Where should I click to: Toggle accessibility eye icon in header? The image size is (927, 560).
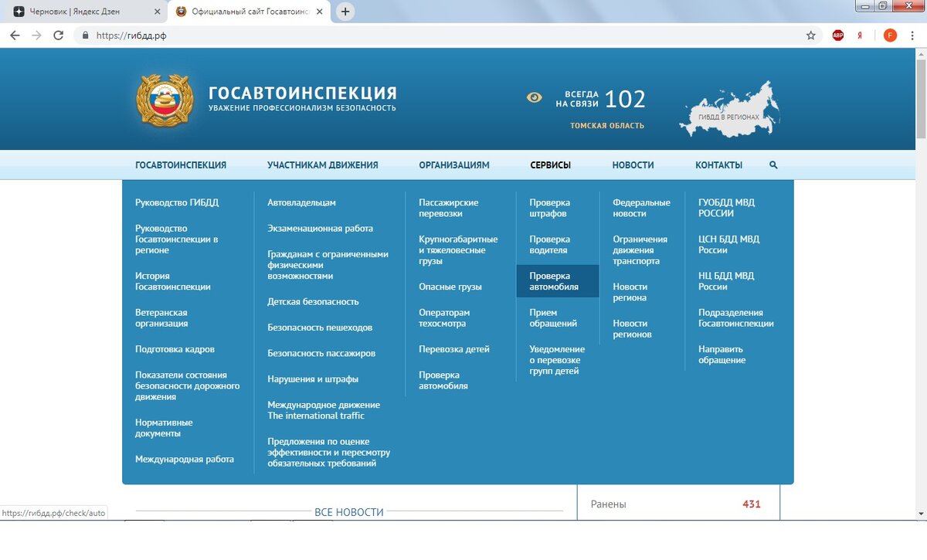[x=534, y=97]
